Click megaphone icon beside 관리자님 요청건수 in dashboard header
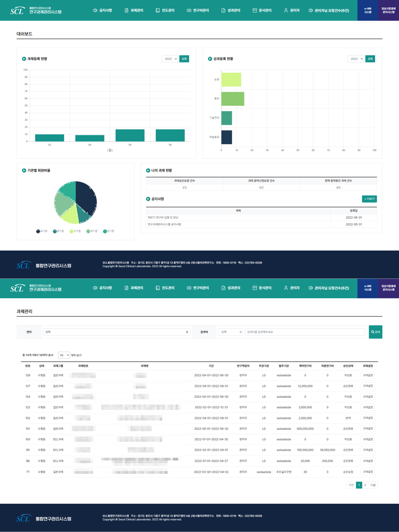Viewport: 399px width, 532px height. 311,10
